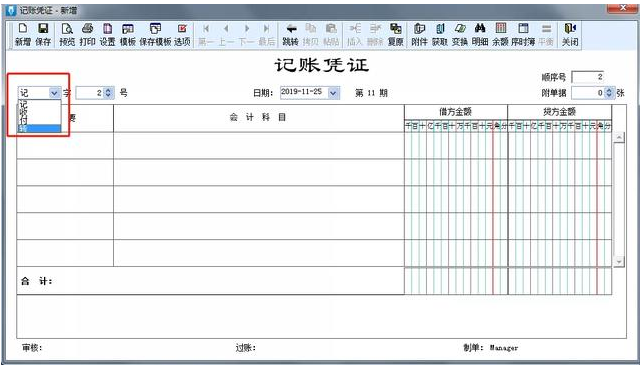Adjust the voucher number spinner arrows
640x365 pixels.
[109, 93]
